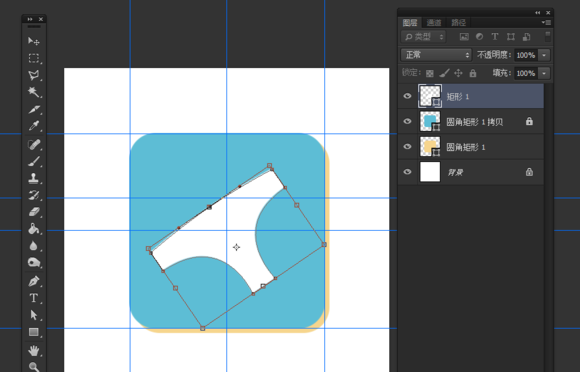The width and height of the screenshot is (580, 372).
Task: Select the Eraser tool
Action: pyautogui.click(x=34, y=212)
